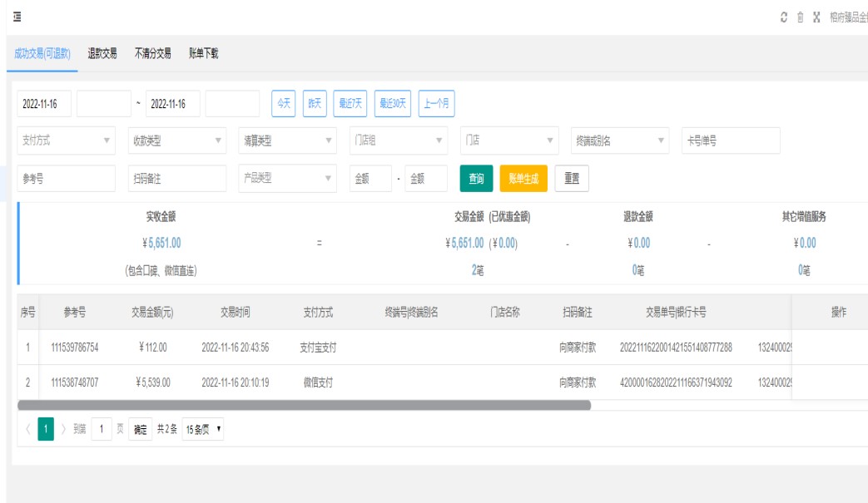Image resolution: width=868 pixels, height=503 pixels.
Task: Click the horizontal scrollbar below the table
Action: pyautogui.click(x=304, y=406)
